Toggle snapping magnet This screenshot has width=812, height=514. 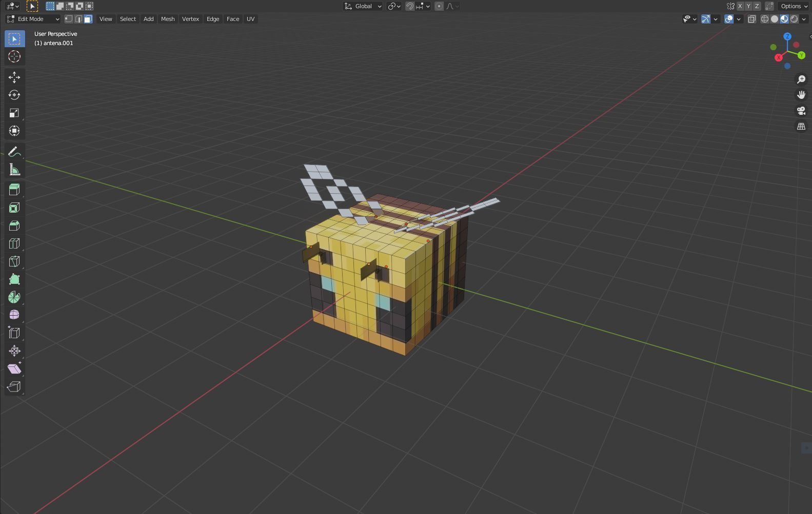click(409, 6)
